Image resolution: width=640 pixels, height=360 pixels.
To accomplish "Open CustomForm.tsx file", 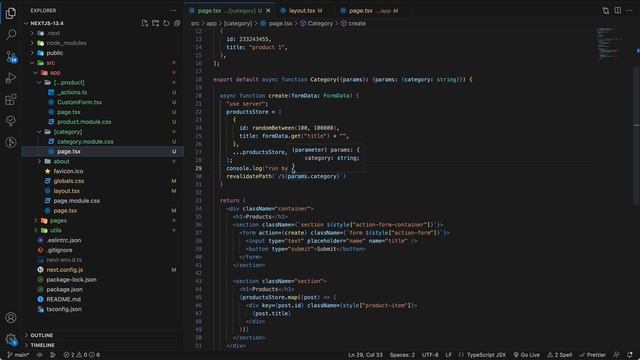I will click(x=79, y=102).
